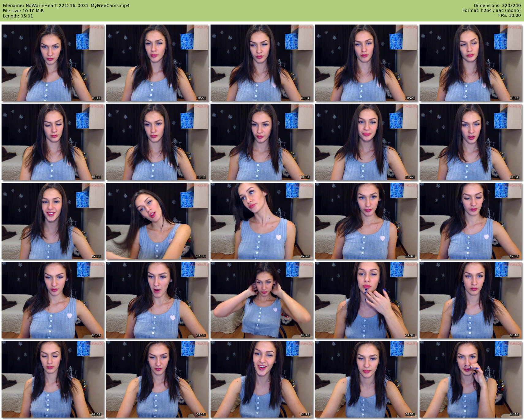Choose the thumbnail labeled 02:51
This screenshot has height=420, width=524.
tap(471, 221)
